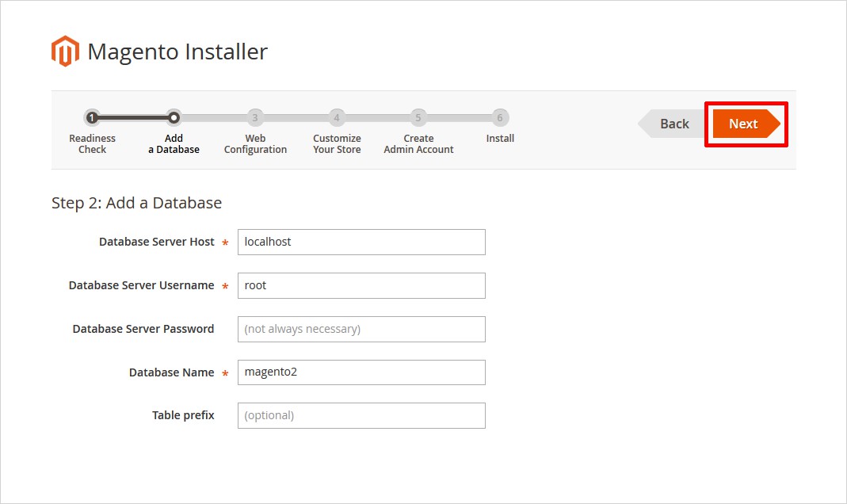Click the active step 2 circle marker
This screenshot has width=847, height=504.
174,118
